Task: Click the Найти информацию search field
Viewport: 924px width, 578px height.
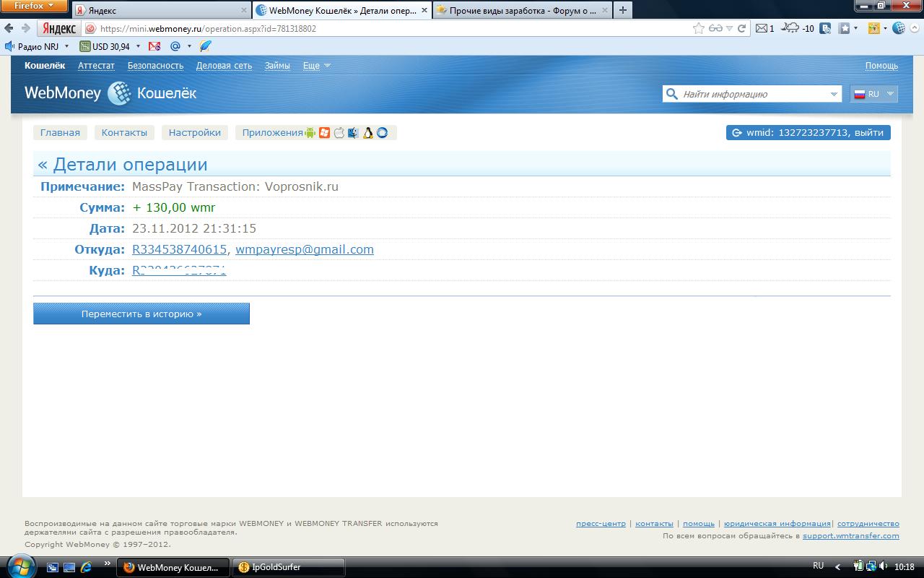Action: click(x=751, y=94)
